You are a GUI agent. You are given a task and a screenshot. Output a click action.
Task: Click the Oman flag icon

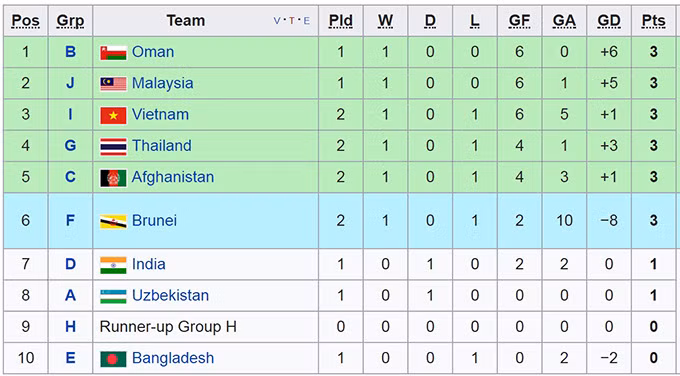coord(113,52)
